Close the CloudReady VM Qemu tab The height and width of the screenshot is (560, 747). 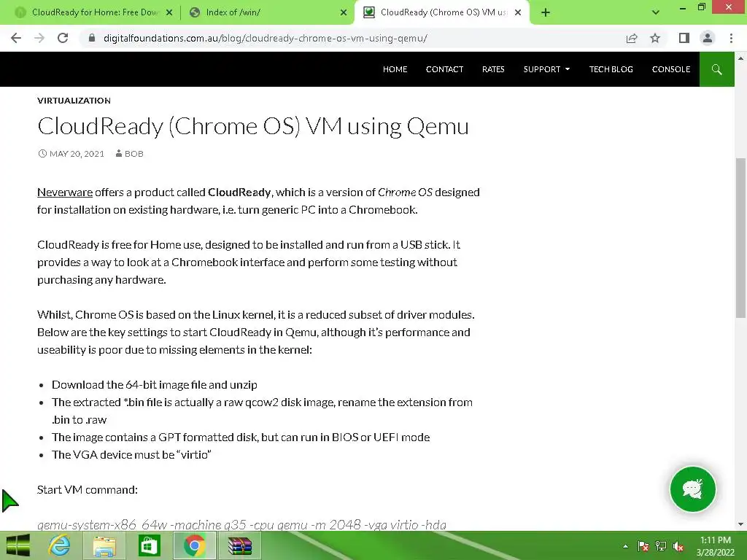click(x=518, y=13)
